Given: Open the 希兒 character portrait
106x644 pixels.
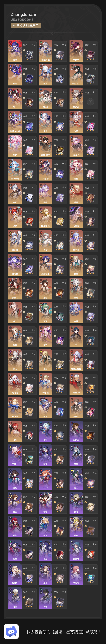Looking at the screenshot, I should click(15, 74).
